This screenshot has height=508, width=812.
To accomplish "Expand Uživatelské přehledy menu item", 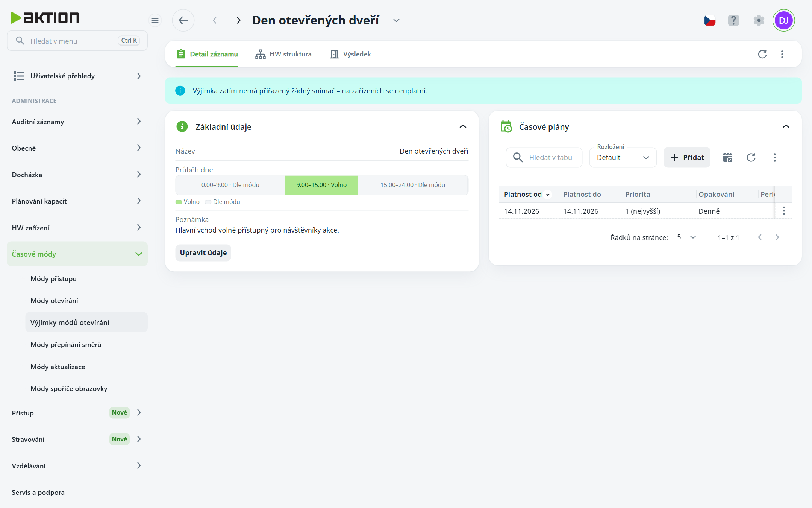I will (77, 76).
